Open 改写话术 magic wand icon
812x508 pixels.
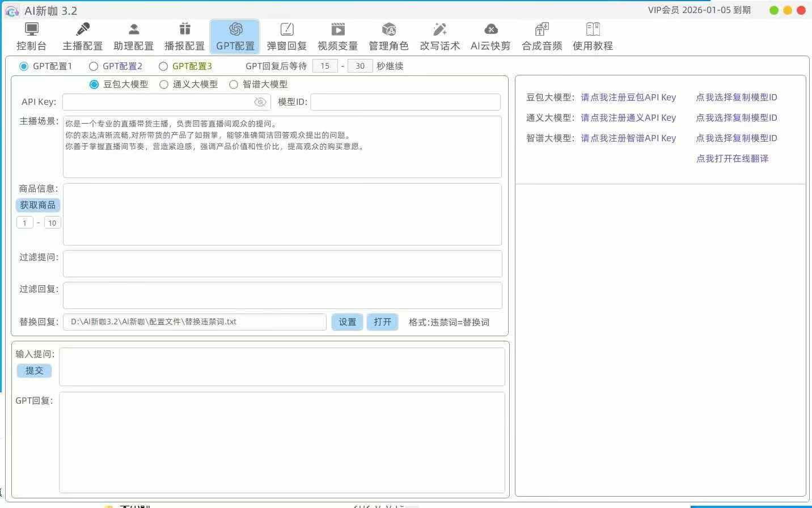tap(440, 29)
